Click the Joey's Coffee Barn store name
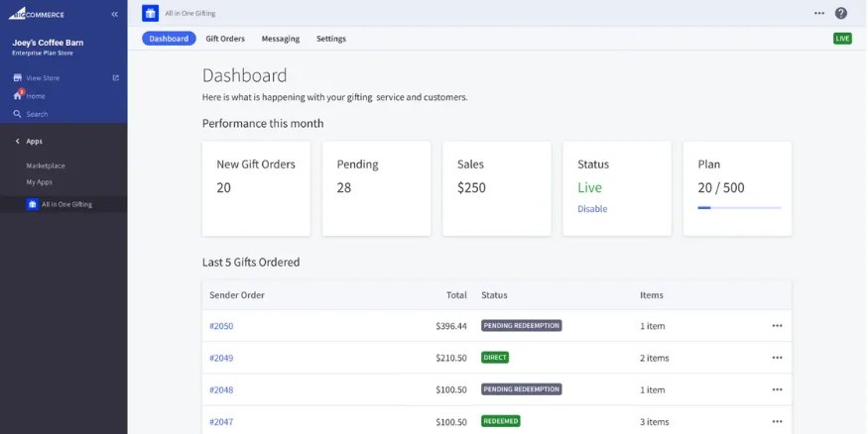The image size is (868, 434). click(48, 43)
